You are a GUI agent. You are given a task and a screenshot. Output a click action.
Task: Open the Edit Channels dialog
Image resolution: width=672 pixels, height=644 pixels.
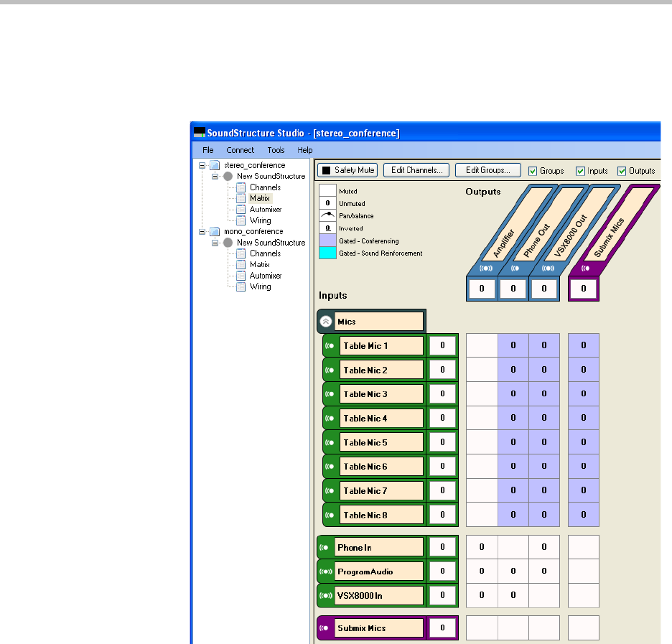pos(416,170)
